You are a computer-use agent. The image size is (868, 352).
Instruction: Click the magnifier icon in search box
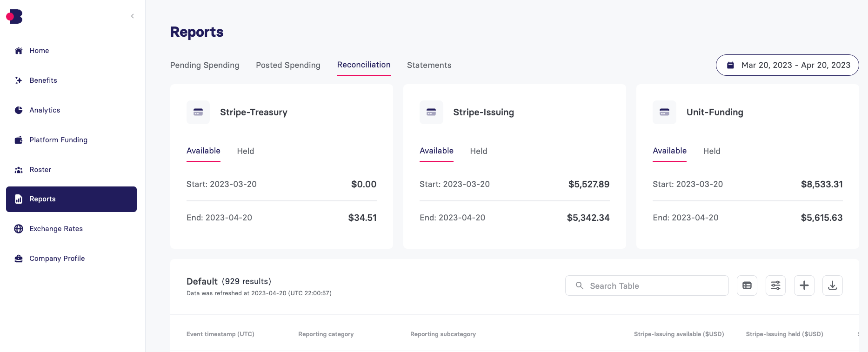pyautogui.click(x=580, y=286)
